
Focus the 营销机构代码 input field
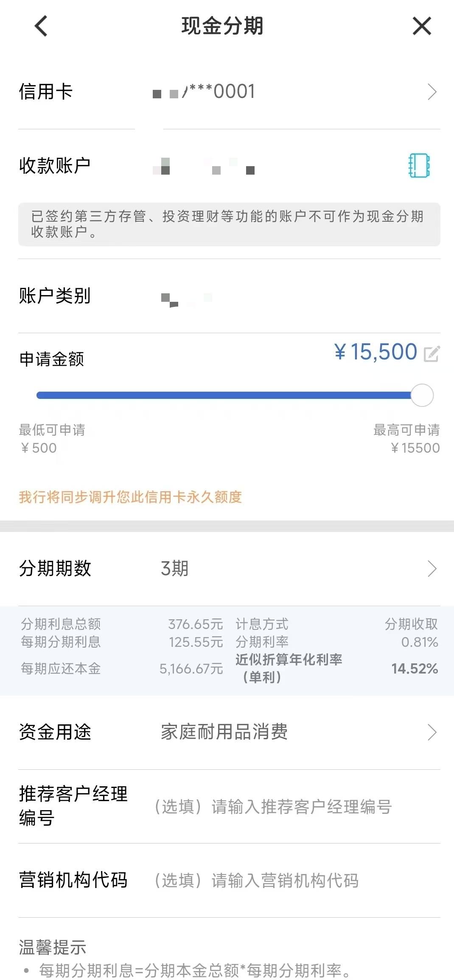256,880
